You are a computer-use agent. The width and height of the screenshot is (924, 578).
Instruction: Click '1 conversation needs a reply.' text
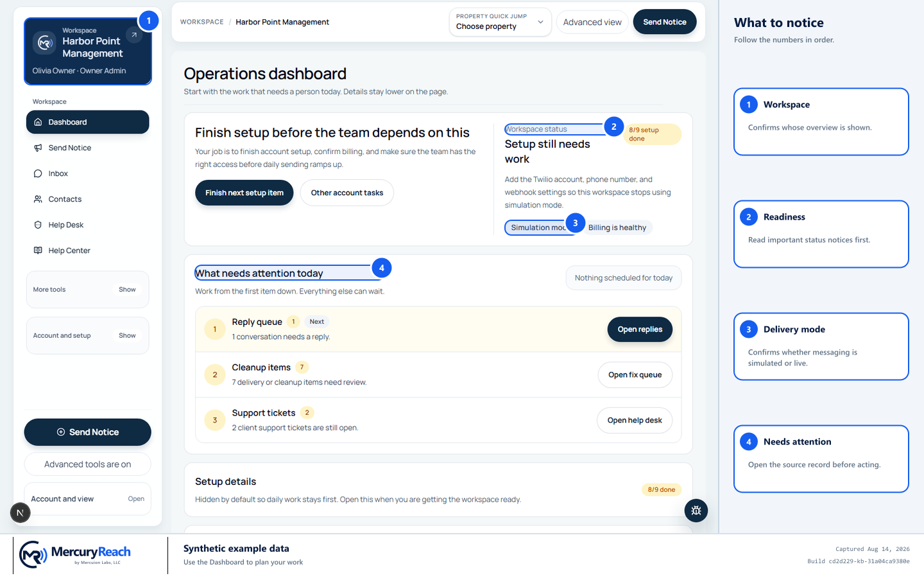tap(281, 337)
